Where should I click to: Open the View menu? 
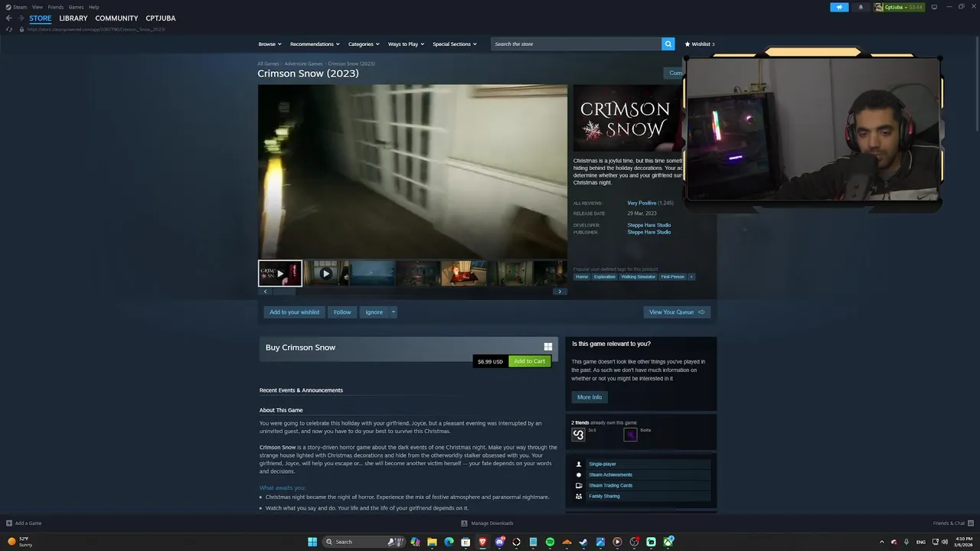coord(37,7)
